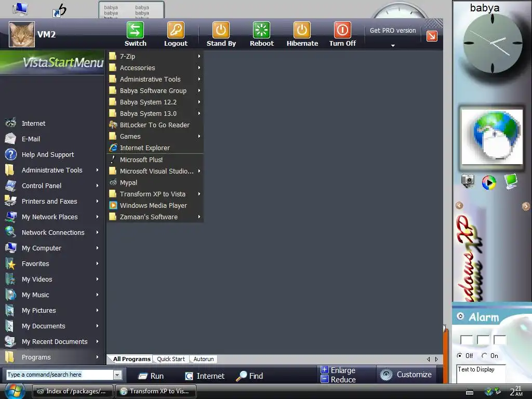Click the Logout key icon
This screenshot has width=532, height=399.
point(176,30)
